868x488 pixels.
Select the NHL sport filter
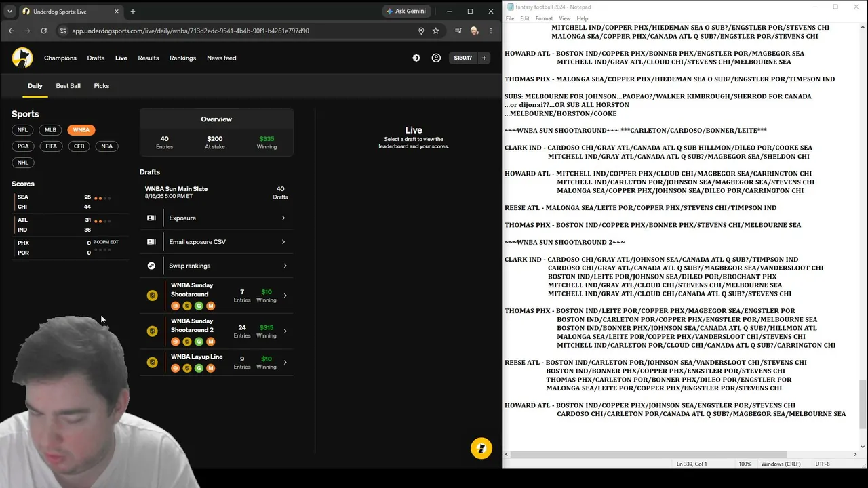pyautogui.click(x=23, y=163)
